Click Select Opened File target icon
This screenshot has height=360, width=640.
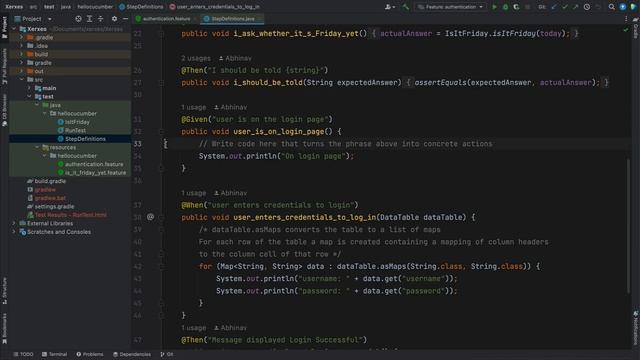coord(78,19)
